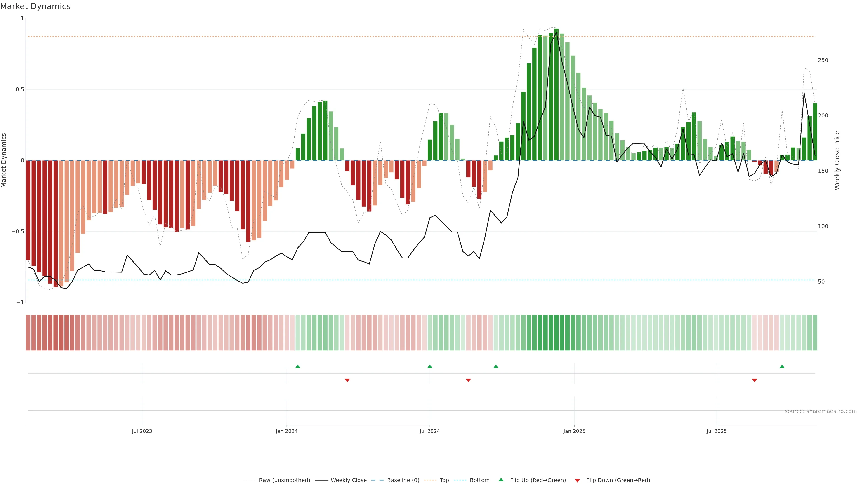
Task: Click the third green flip-up triangle marker
Action: pyautogui.click(x=496, y=366)
